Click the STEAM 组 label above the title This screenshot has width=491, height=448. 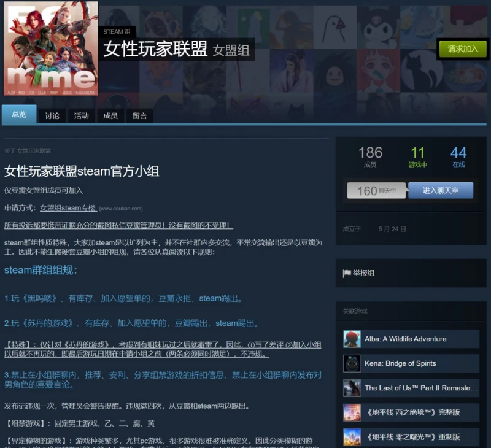pyautogui.click(x=117, y=32)
